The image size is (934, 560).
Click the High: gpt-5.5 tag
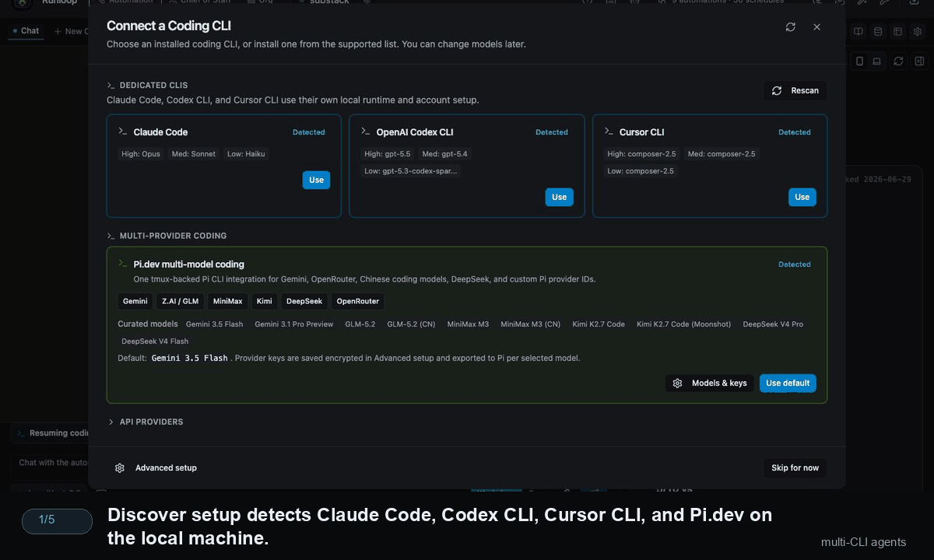point(388,154)
